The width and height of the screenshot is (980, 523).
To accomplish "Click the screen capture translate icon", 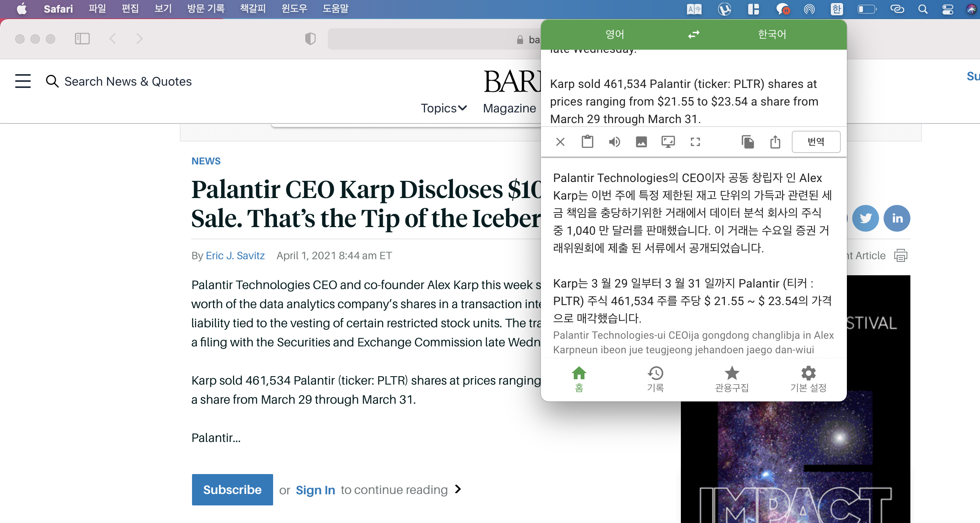I will click(x=668, y=142).
